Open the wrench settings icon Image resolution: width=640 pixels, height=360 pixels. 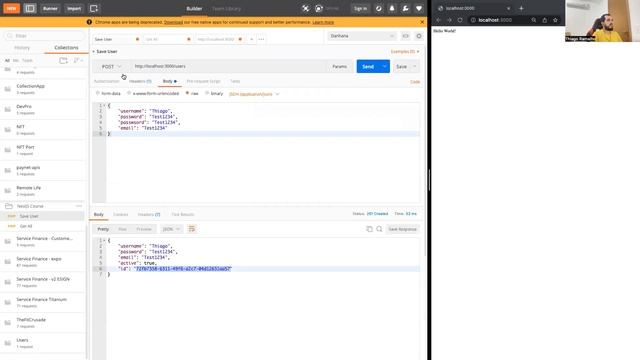pos(405,8)
